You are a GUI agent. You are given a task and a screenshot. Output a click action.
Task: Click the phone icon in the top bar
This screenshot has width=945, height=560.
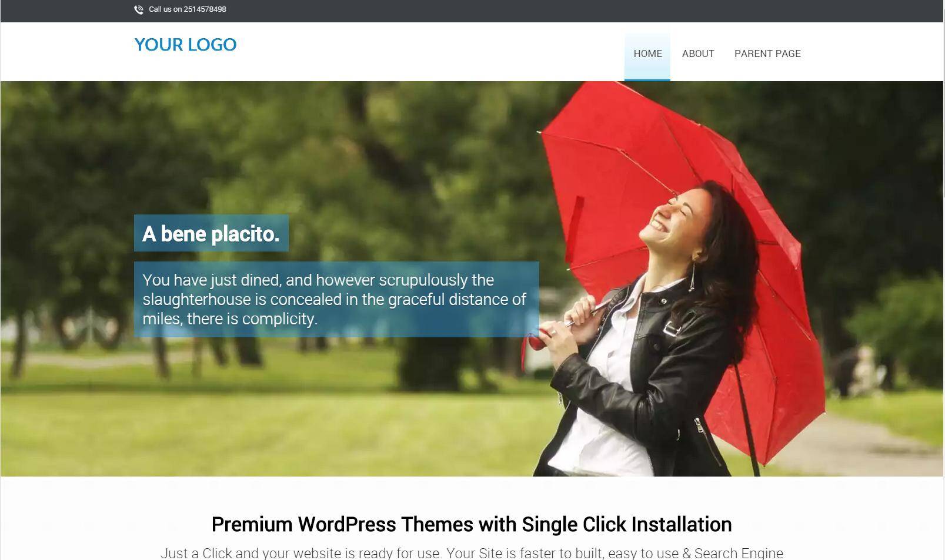click(x=139, y=9)
